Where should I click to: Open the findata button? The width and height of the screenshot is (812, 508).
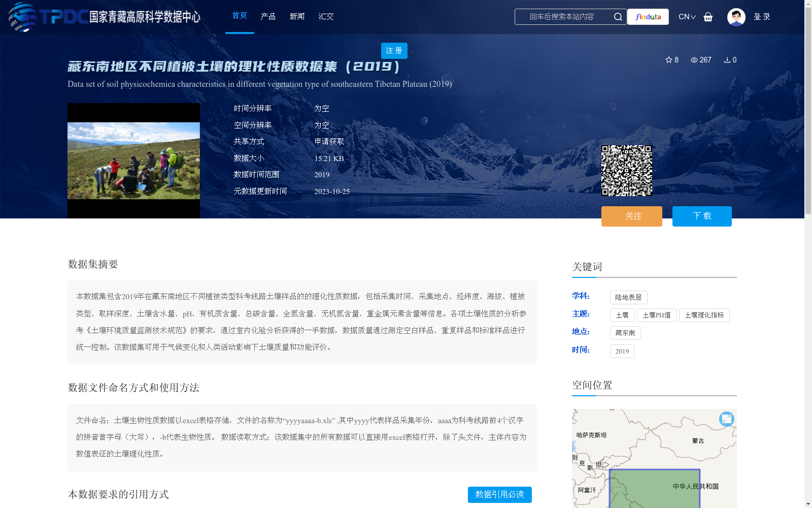pyautogui.click(x=648, y=17)
